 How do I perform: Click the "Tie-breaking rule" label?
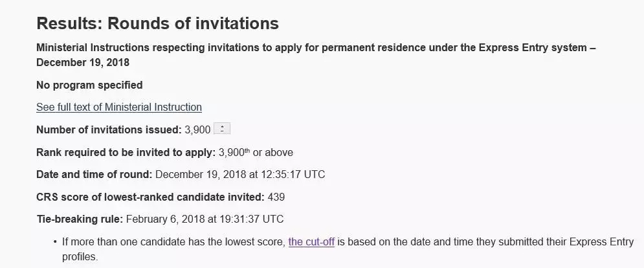tap(78, 219)
